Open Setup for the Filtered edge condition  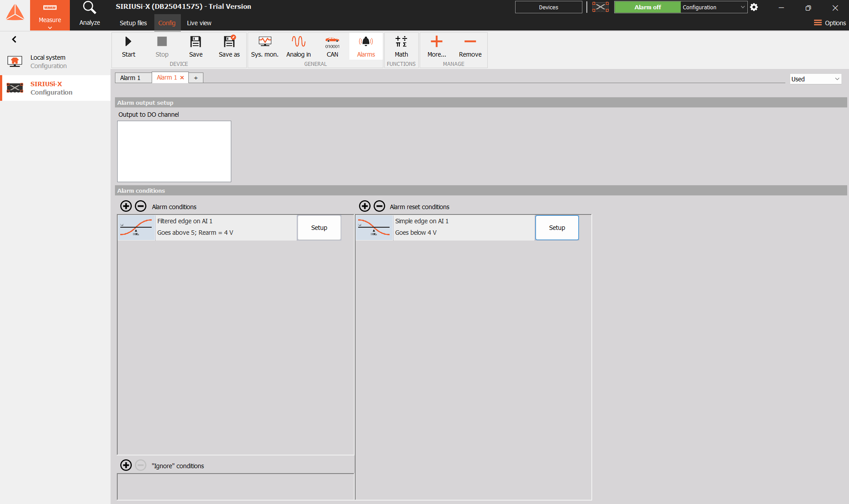(x=319, y=228)
